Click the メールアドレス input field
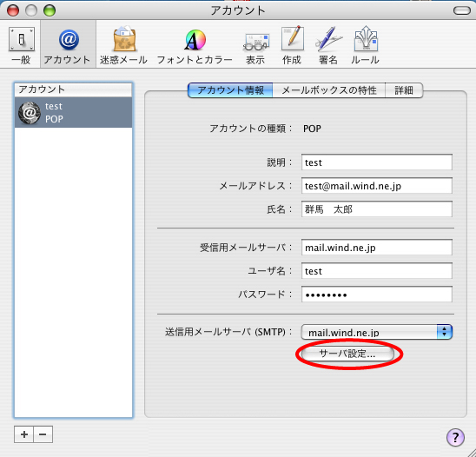The width and height of the screenshot is (476, 457). 377,186
